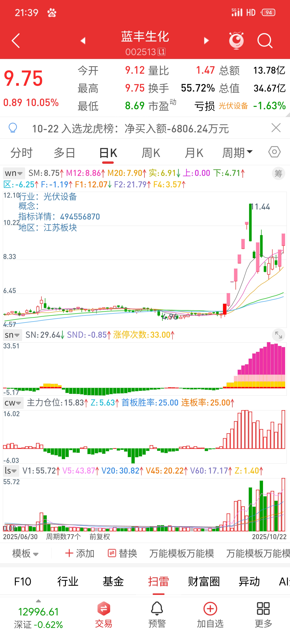Open chart settings hexagon icon
Image resolution: width=290 pixels, height=644 pixels.
[x=274, y=152]
